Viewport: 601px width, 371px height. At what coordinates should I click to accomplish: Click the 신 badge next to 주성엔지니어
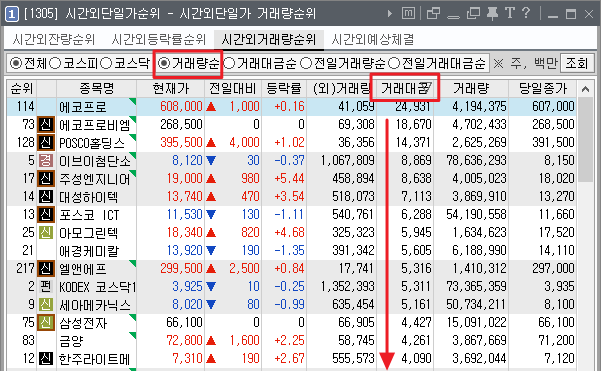(46, 179)
